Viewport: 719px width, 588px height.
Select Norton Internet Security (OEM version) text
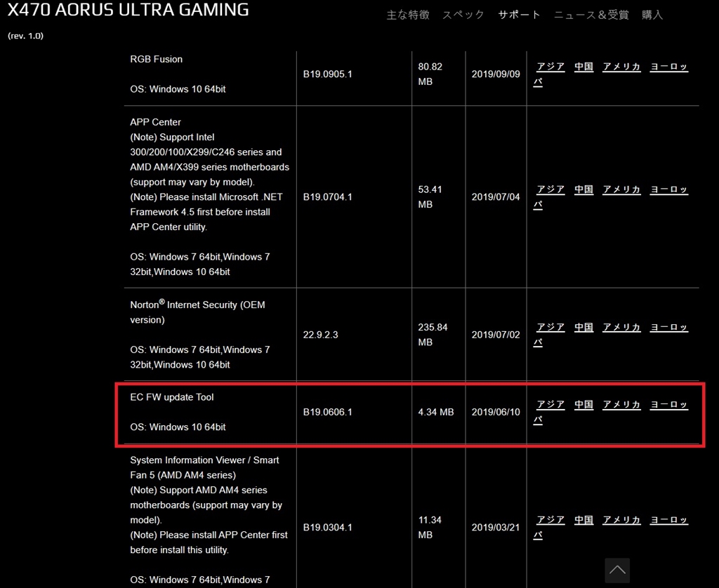click(197, 312)
